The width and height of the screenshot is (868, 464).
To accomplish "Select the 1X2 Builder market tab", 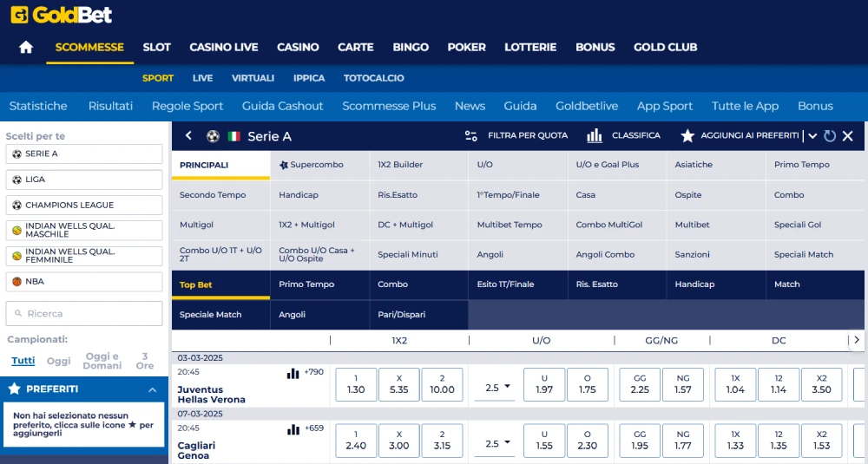I will tap(418, 165).
